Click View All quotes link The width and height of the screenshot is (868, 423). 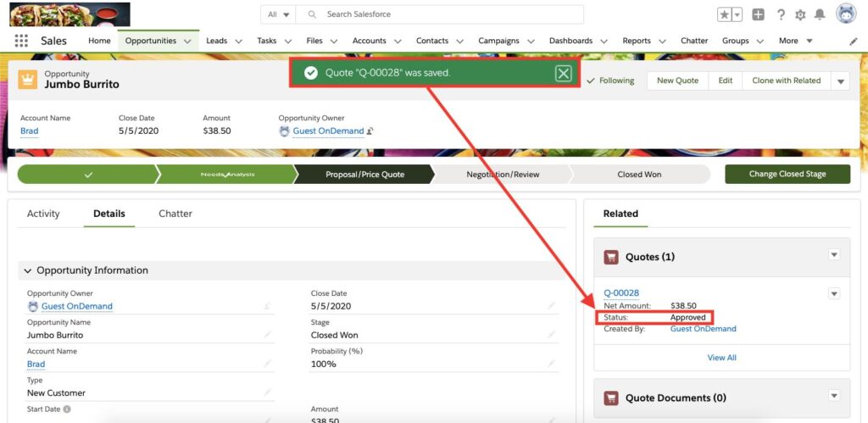722,358
